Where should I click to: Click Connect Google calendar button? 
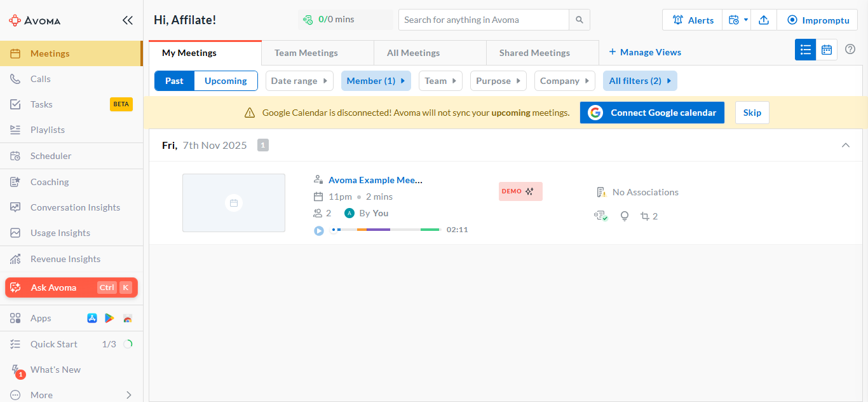[652, 113]
